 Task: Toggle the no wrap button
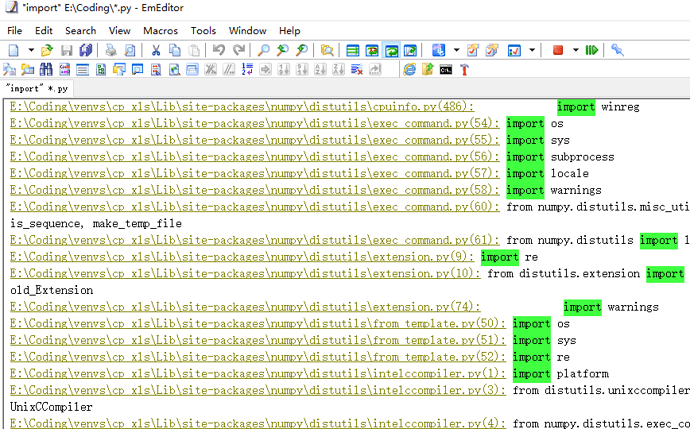pos(353,50)
